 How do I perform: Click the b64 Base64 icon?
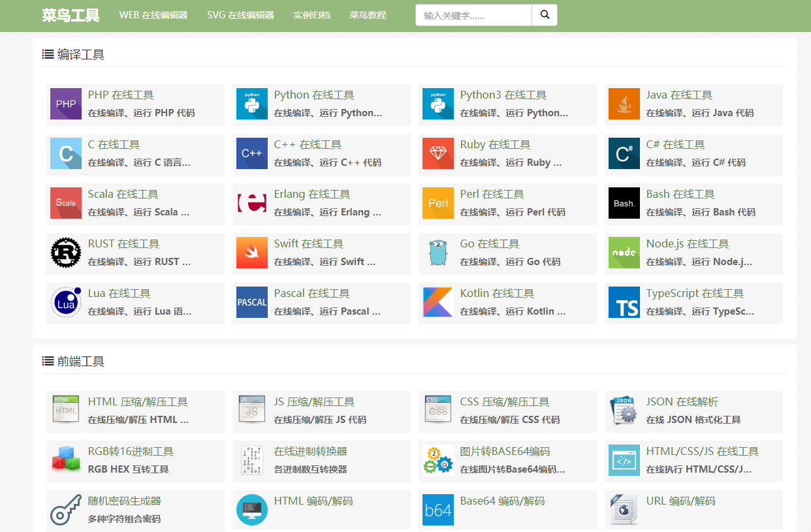click(x=438, y=510)
